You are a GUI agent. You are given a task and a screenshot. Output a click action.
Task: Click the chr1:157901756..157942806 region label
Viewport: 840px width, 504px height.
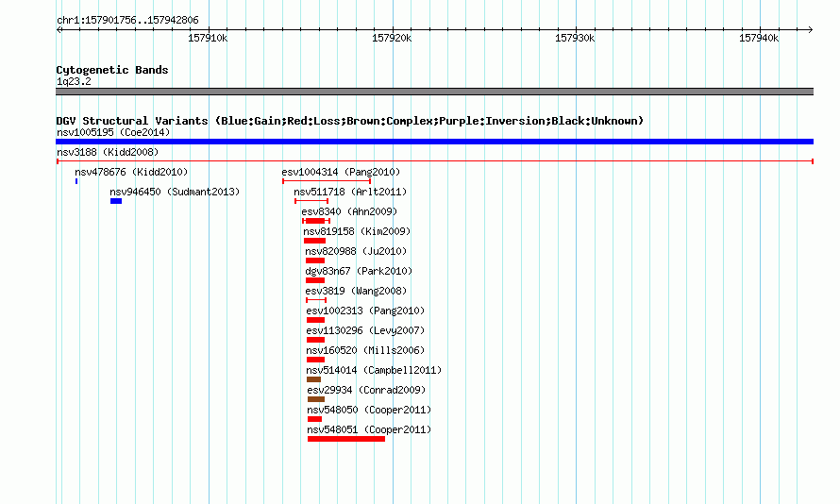click(x=127, y=21)
